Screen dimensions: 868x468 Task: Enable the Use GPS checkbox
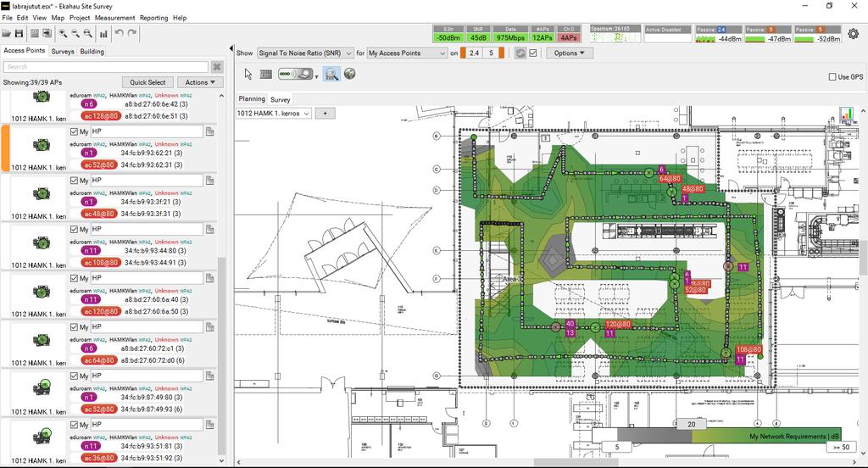832,77
